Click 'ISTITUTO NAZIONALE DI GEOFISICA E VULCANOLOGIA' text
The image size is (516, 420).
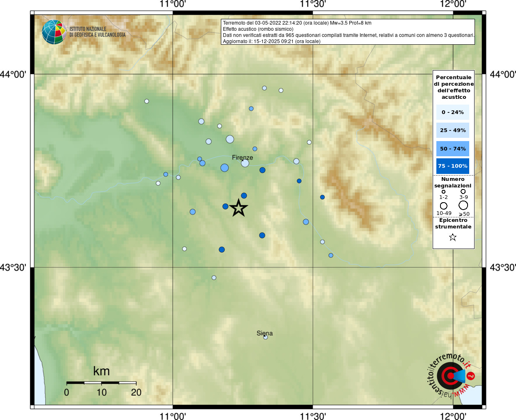98,32
